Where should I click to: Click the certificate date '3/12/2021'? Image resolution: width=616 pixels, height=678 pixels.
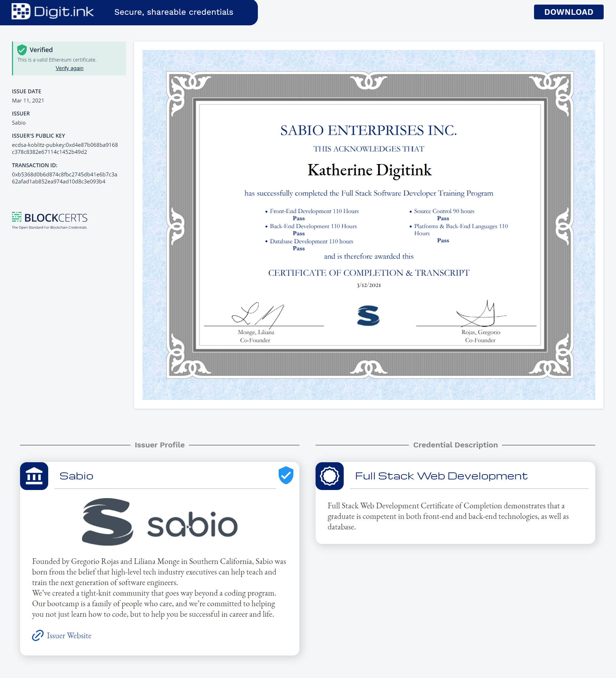point(369,285)
